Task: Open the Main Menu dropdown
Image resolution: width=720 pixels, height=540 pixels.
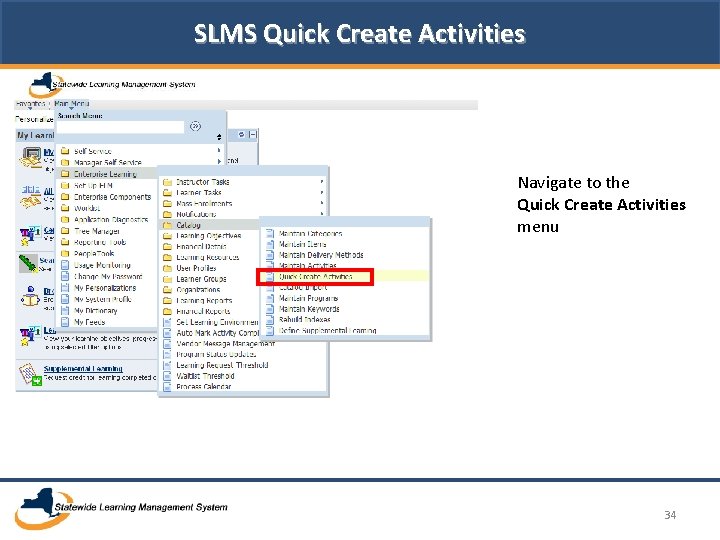Action: (x=71, y=104)
